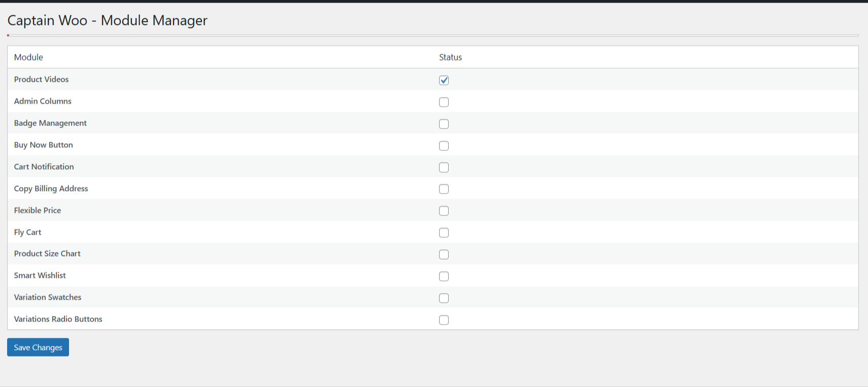Click the Smart Wishlist module name
The width and height of the screenshot is (868, 387).
(40, 275)
